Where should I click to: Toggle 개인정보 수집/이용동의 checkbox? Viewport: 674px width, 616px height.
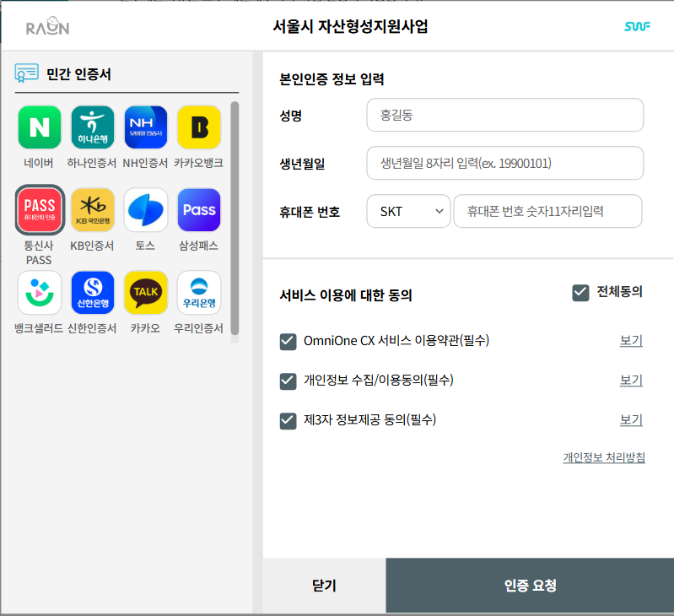pyautogui.click(x=288, y=381)
